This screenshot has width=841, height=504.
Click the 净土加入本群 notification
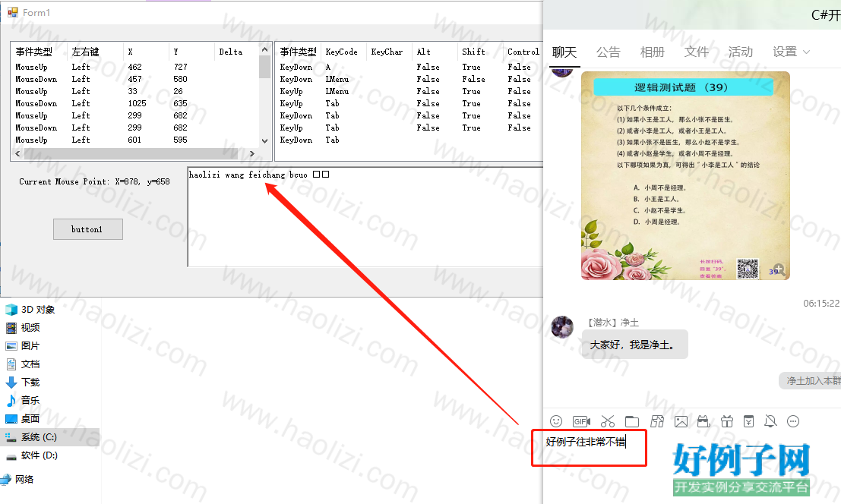[810, 381]
